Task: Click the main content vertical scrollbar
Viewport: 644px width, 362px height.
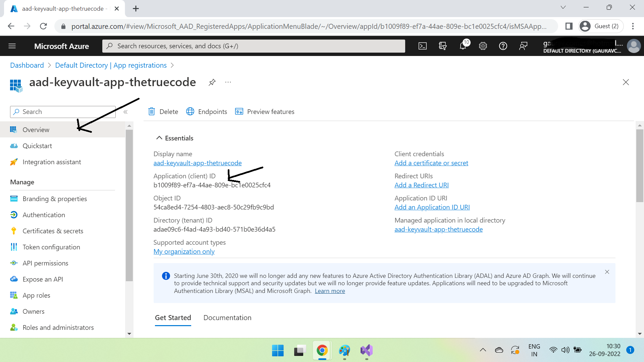Action: [x=640, y=166]
